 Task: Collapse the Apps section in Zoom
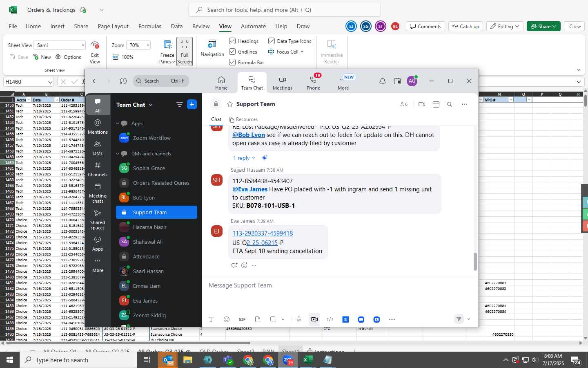pyautogui.click(x=118, y=123)
